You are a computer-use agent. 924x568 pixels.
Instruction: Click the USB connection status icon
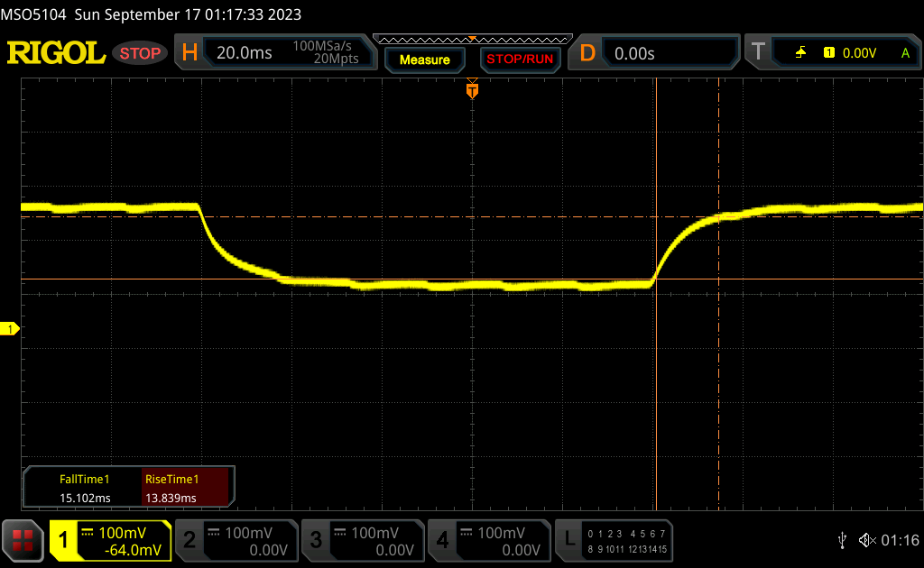tap(842, 540)
